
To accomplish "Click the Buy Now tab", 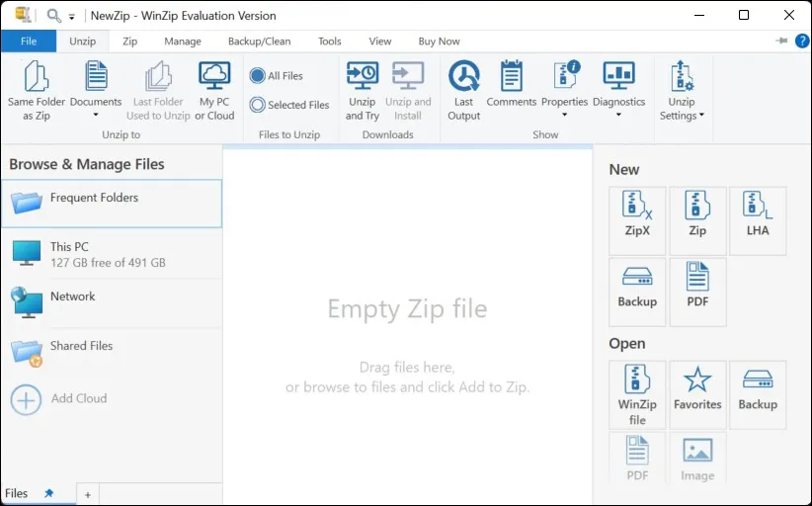I will click(x=440, y=41).
